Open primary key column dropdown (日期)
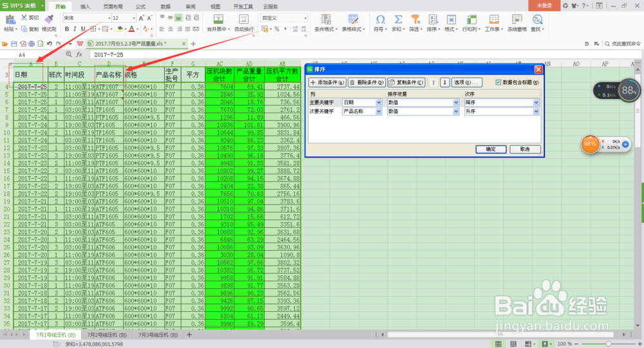This screenshot has width=644, height=348. pos(378,102)
